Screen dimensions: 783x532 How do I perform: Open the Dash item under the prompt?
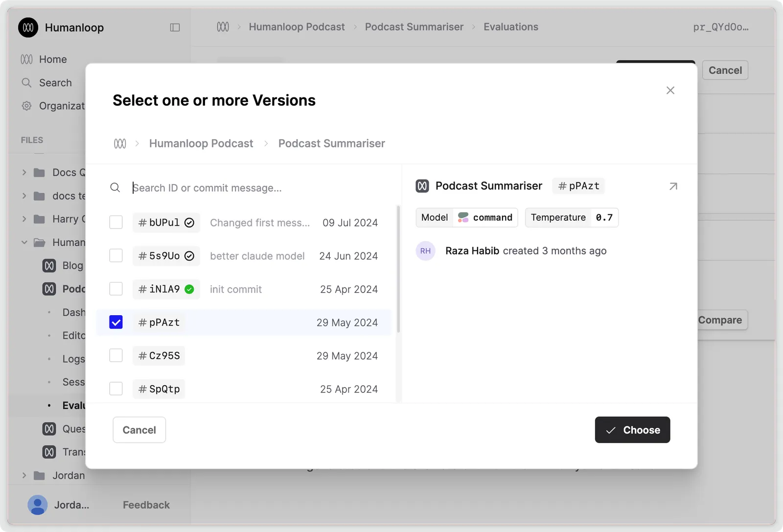tap(73, 312)
